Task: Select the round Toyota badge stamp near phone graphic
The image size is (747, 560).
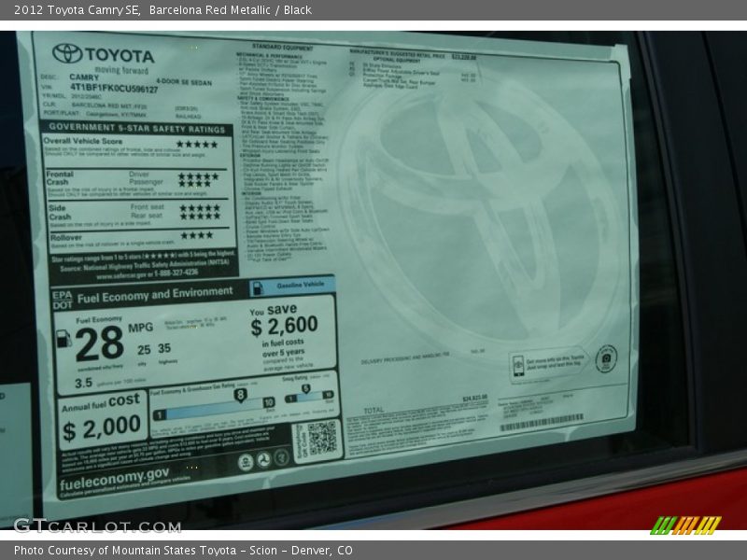Action: click(x=606, y=358)
